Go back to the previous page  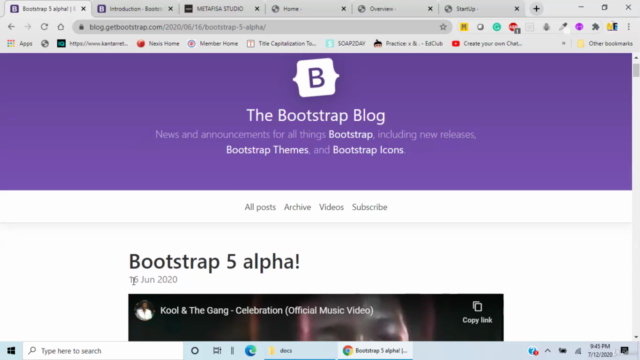tap(11, 27)
